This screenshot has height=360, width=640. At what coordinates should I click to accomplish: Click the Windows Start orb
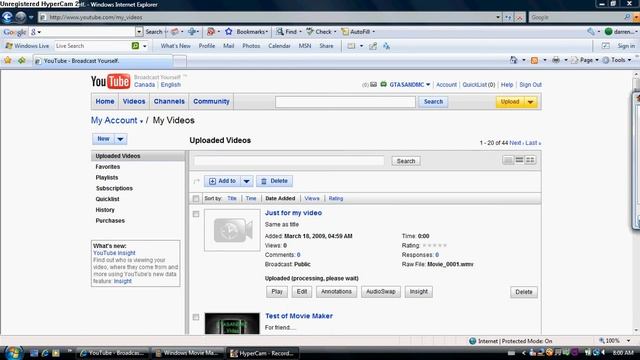(x=13, y=353)
